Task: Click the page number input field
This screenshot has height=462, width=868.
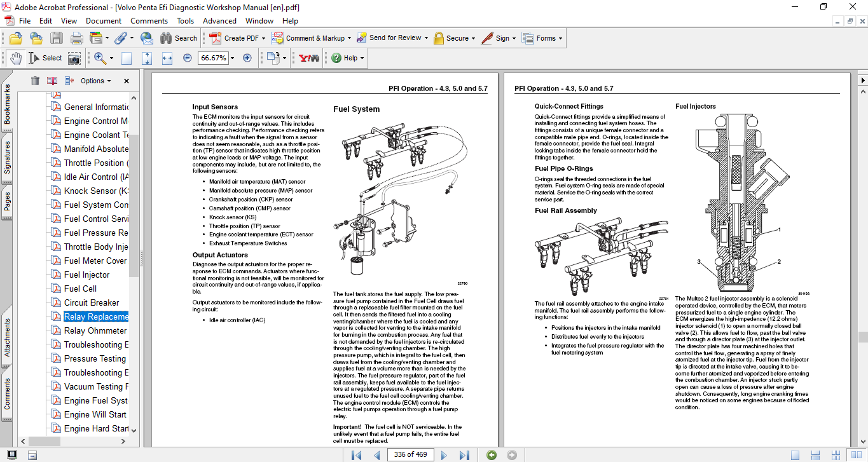Action: click(x=411, y=455)
